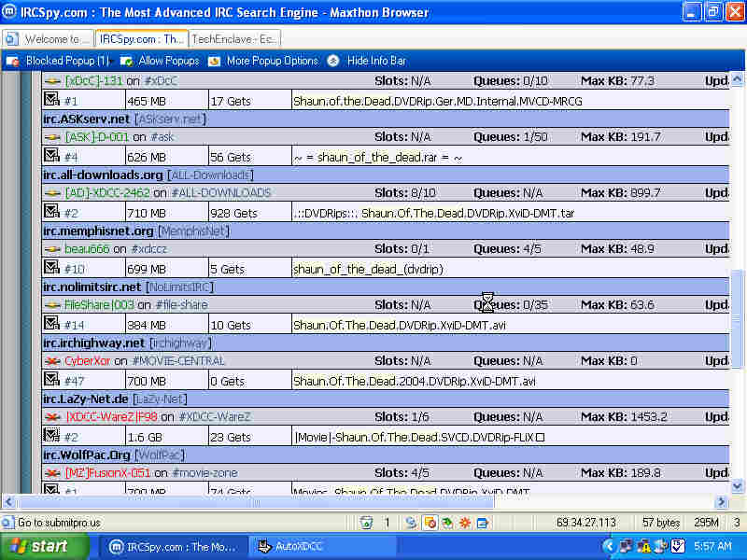Image resolution: width=747 pixels, height=560 pixels.
Task: Select the 'IRCSpy.com : Th...' tab
Action: tap(142, 39)
